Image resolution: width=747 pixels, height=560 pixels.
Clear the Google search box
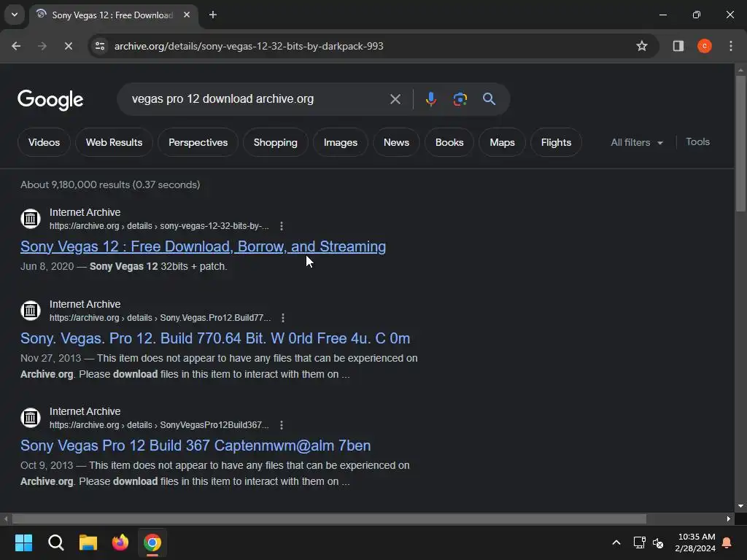tap(395, 99)
